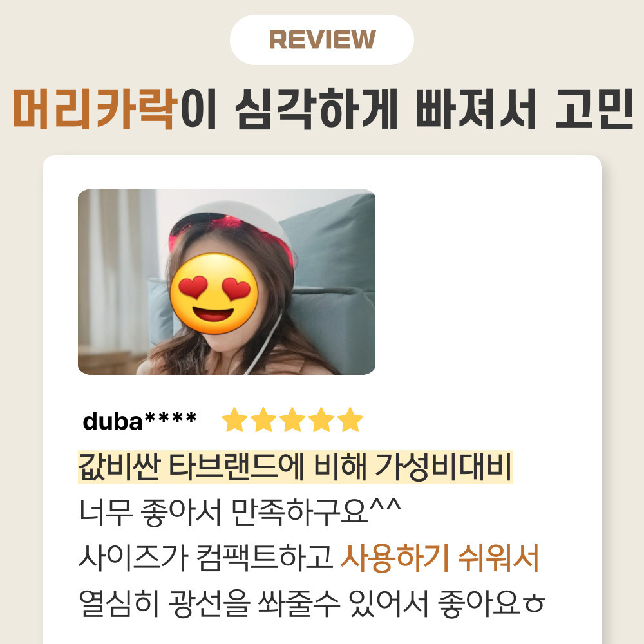
Task: Click the second rating star
Action: click(263, 420)
